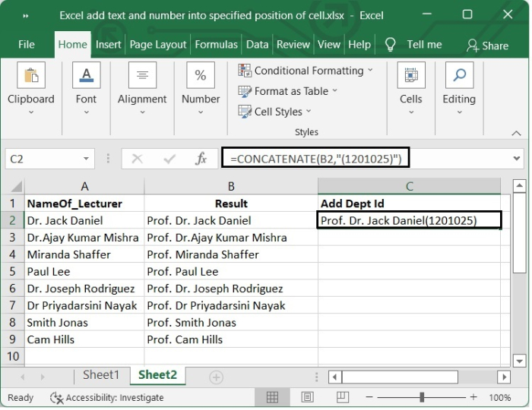
Task: Open the Alignment group icon
Action: click(x=142, y=76)
